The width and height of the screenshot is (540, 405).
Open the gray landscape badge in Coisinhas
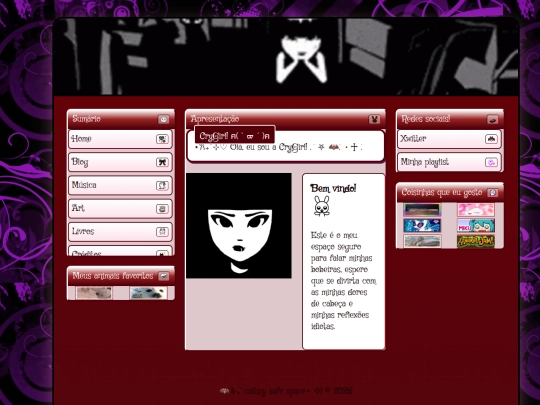click(422, 241)
